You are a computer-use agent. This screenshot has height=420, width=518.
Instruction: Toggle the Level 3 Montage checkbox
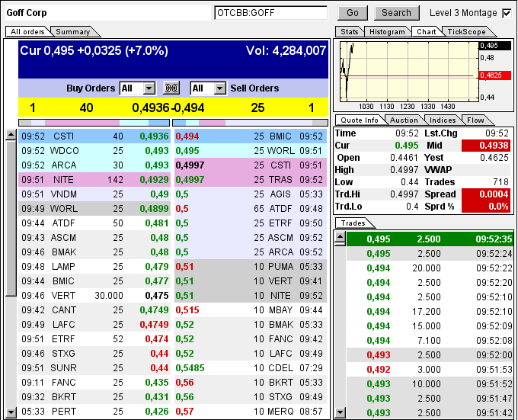(x=506, y=13)
